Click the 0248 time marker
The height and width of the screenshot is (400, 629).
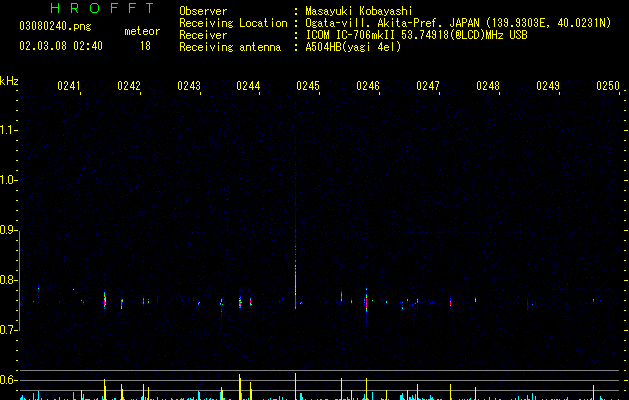[x=488, y=86]
